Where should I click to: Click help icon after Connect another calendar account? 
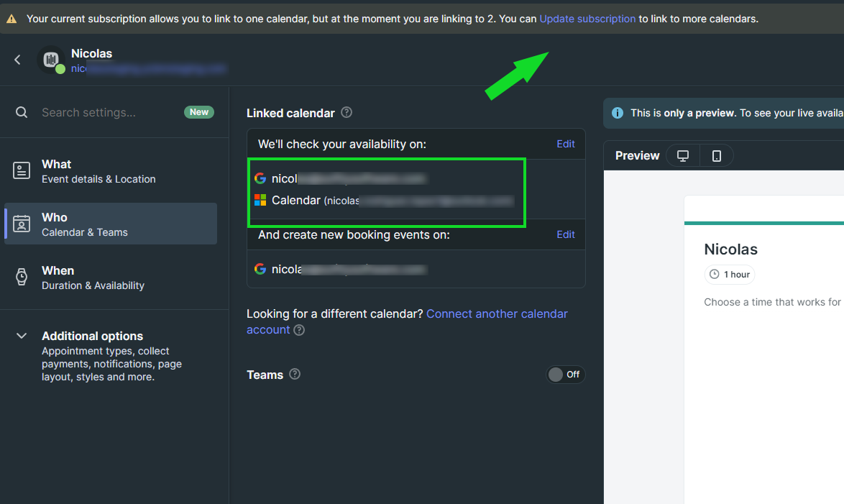pos(299,330)
